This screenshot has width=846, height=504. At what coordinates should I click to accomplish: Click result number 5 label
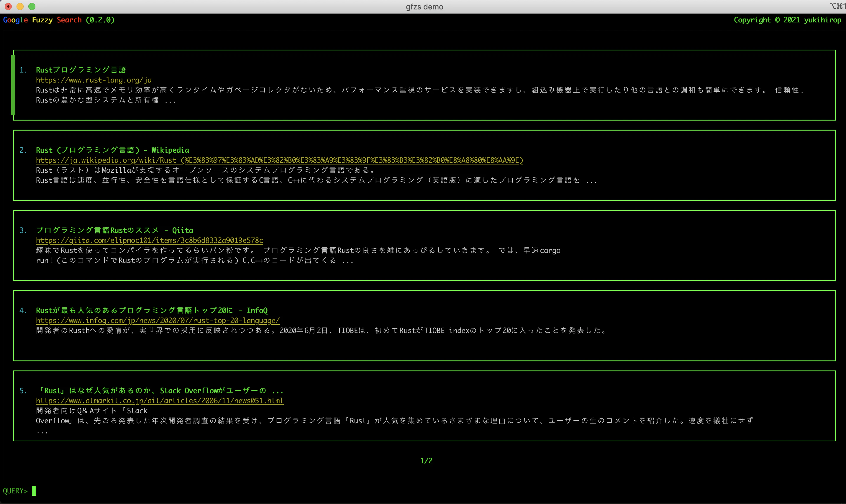[x=23, y=391]
